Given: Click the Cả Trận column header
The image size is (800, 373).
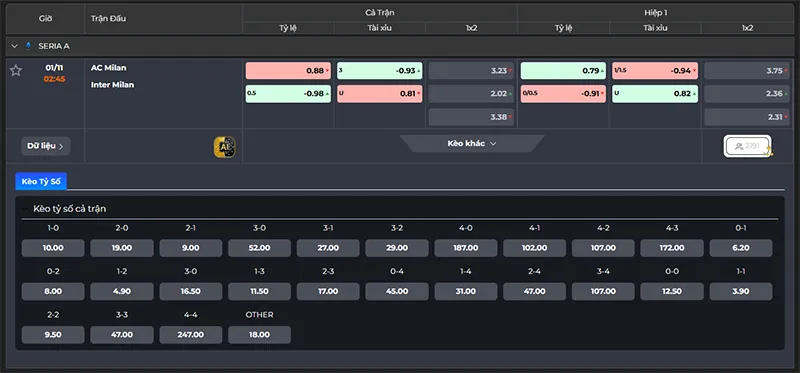Looking at the screenshot, I should pyautogui.click(x=380, y=13).
